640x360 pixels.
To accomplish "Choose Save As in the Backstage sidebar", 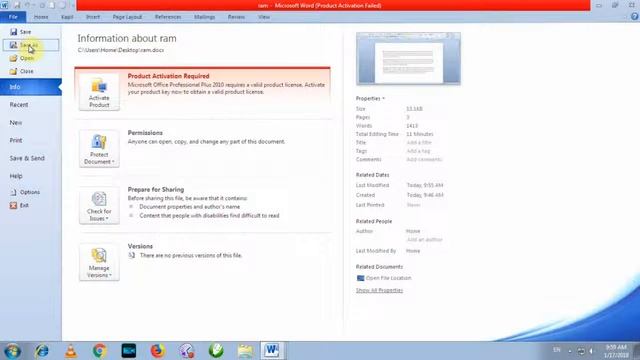I will pyautogui.click(x=31, y=45).
